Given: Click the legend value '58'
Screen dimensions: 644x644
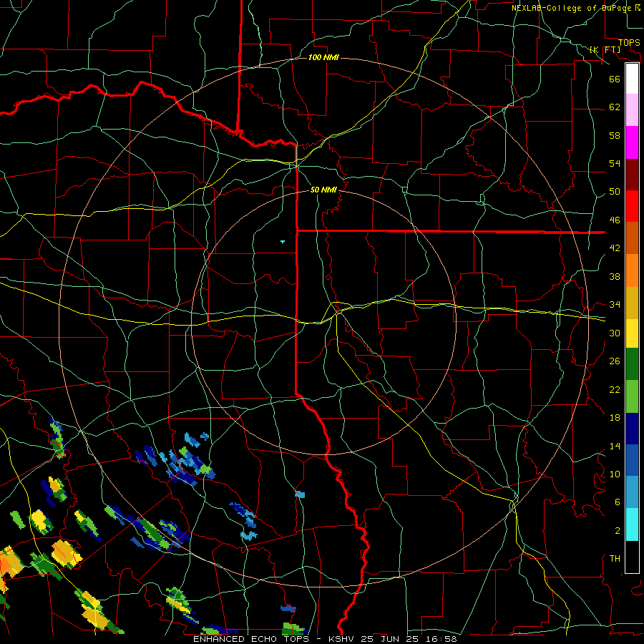Looking at the screenshot, I should click(615, 135).
